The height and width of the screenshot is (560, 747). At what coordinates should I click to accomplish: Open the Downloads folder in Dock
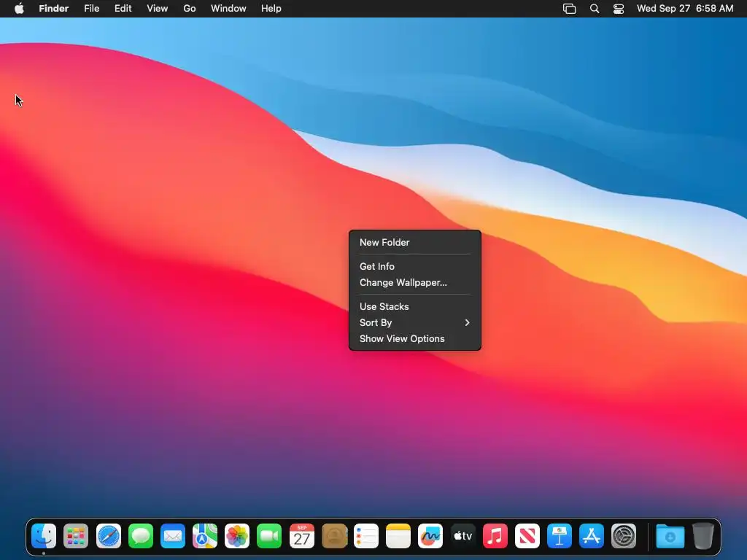pyautogui.click(x=670, y=536)
